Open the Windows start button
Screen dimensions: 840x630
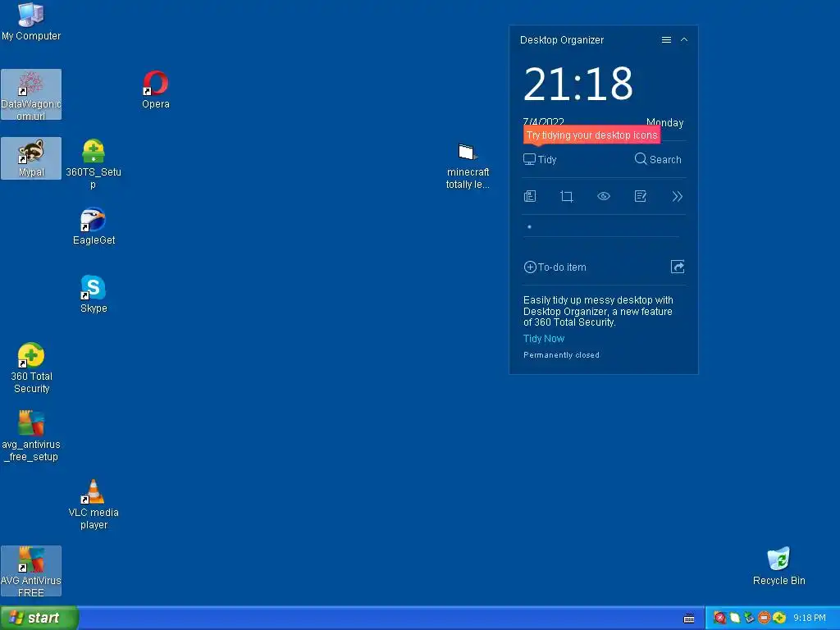39,618
